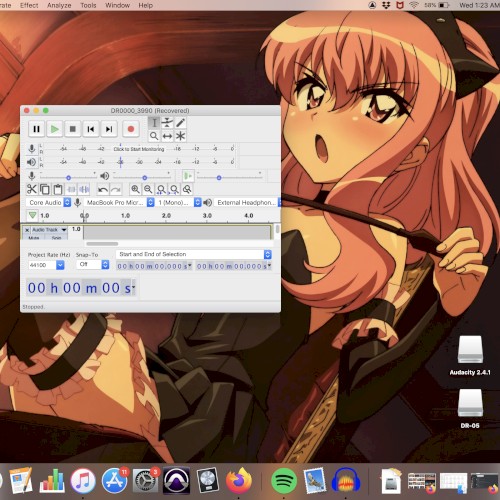500x500 pixels.
Task: Select the Selection (I-beam) tool
Action: (154, 123)
